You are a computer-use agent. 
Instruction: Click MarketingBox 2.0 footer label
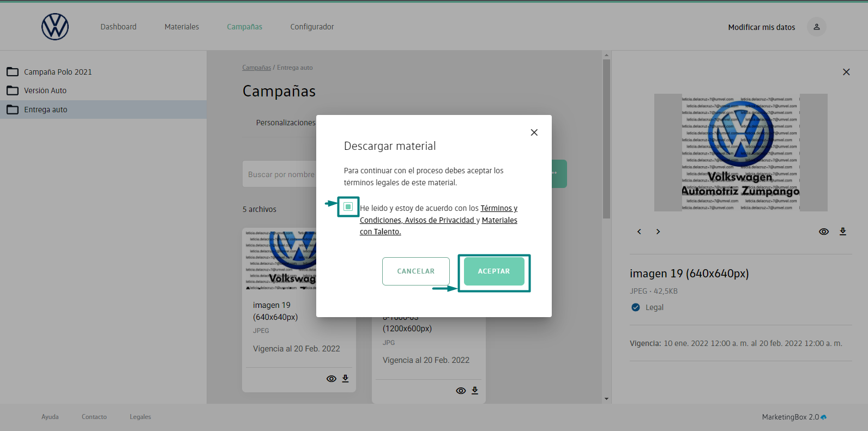pos(791,417)
